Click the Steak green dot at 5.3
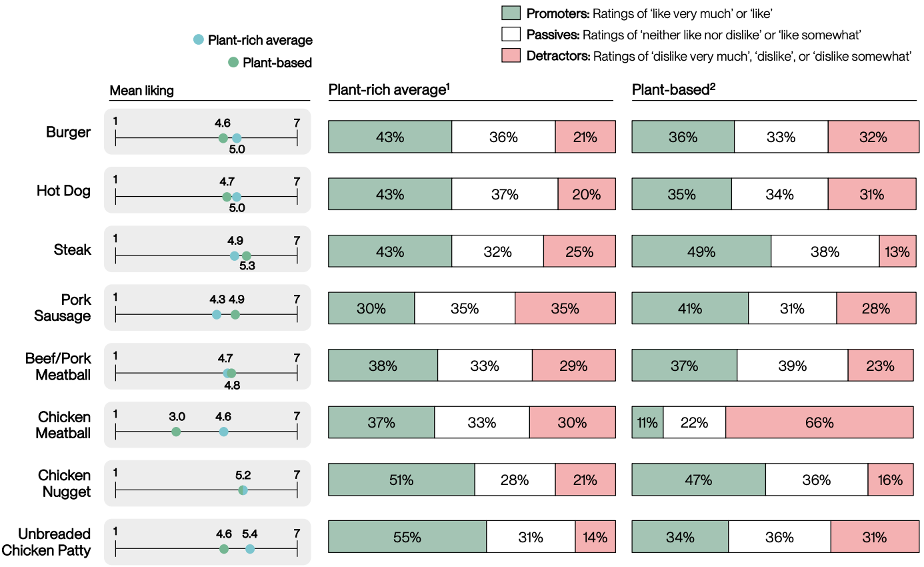Viewport: 924px width, 567px height. [x=247, y=255]
